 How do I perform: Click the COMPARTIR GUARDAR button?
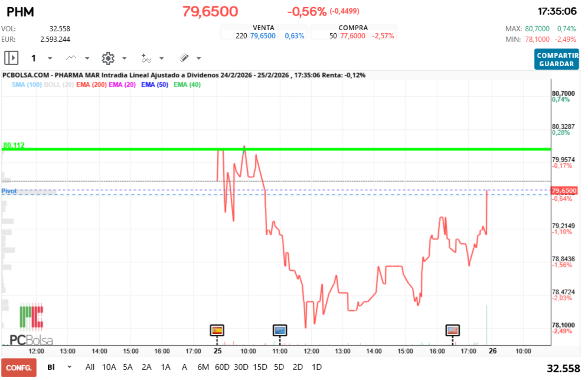tap(556, 59)
